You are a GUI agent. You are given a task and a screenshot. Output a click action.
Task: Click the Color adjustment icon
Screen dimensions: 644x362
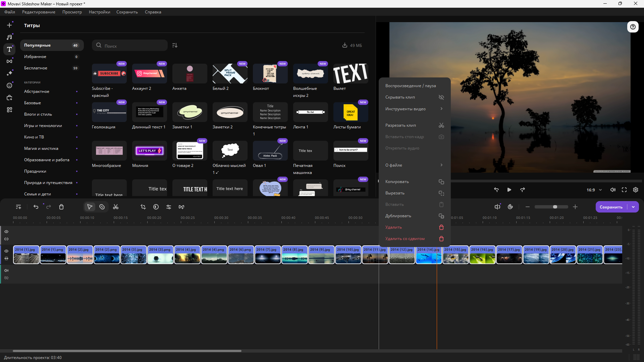coord(156,207)
